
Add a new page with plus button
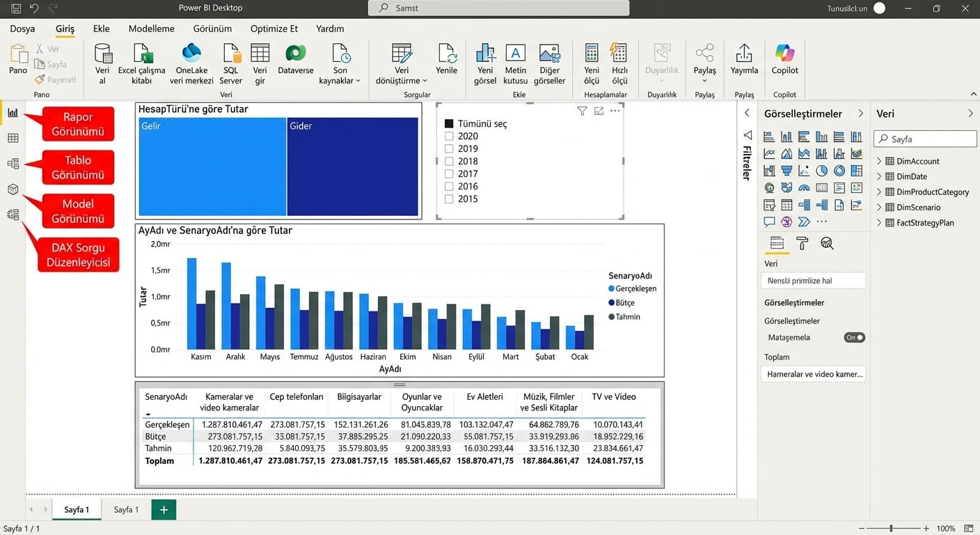coord(164,509)
